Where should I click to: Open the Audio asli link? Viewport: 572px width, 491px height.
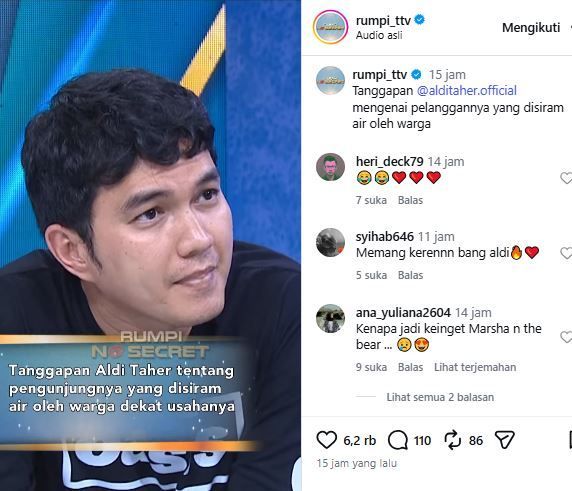(x=379, y=35)
